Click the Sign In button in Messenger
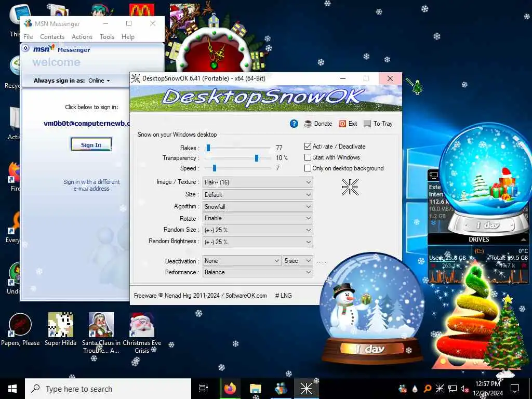Screen dimensions: 532x399 pos(91,144)
